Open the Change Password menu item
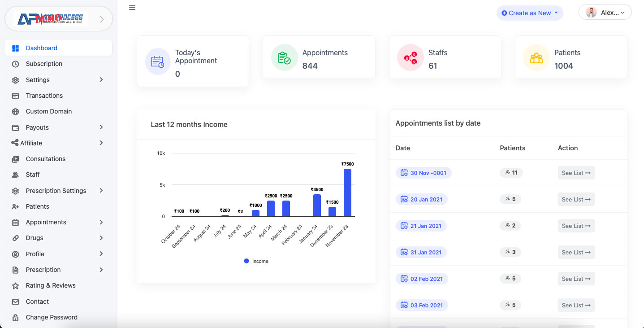This screenshot has width=644, height=328. [x=58, y=317]
